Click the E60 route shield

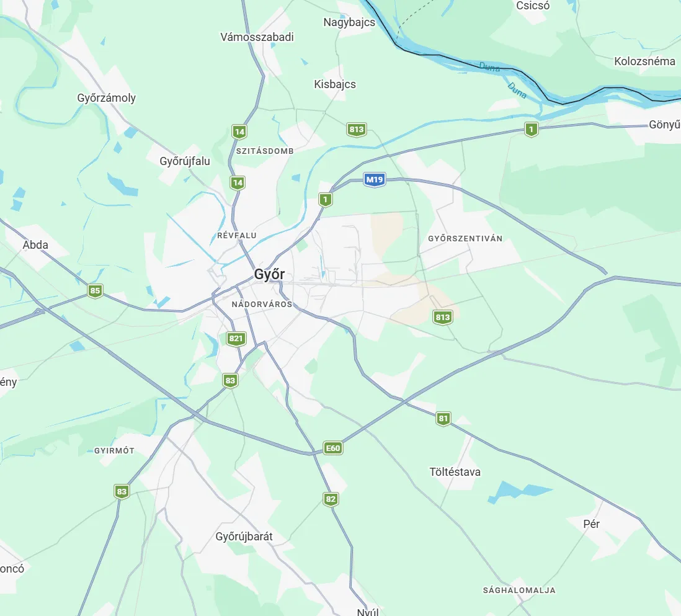(333, 449)
